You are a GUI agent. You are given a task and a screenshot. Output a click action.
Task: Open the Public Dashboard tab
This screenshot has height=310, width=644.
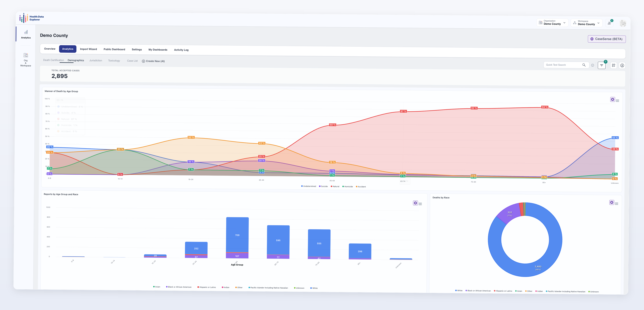pos(114,49)
